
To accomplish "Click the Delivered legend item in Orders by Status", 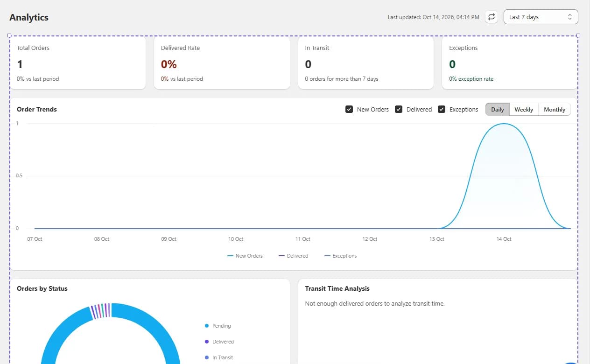I will 219,342.
